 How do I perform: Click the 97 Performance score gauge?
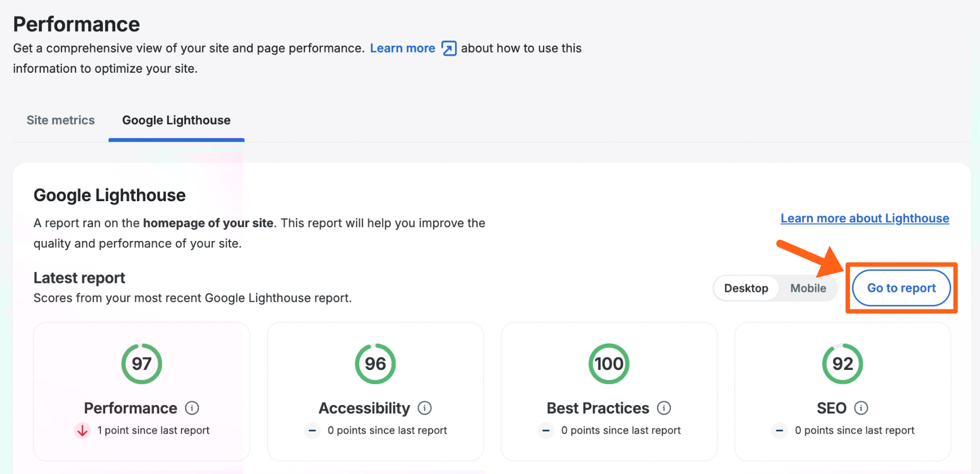point(142,364)
